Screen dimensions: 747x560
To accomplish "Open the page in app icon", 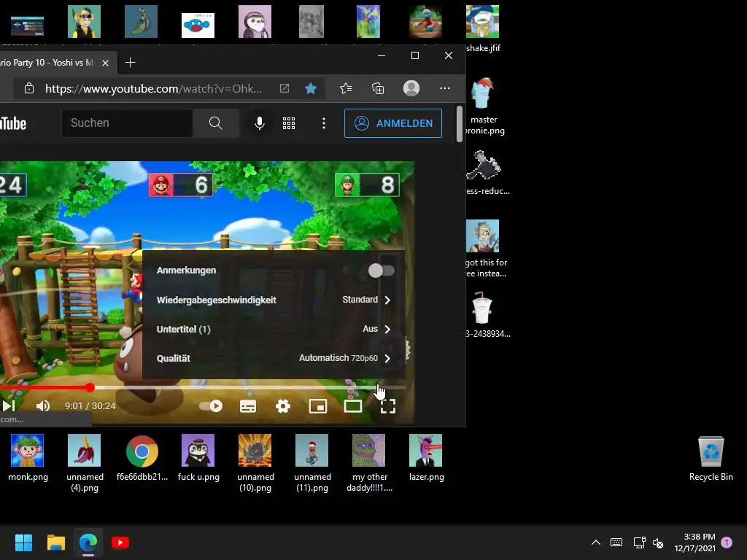I will (285, 88).
